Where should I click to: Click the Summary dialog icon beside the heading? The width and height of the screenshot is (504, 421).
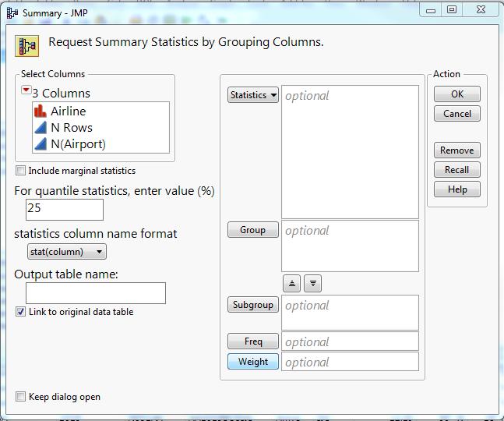point(28,43)
